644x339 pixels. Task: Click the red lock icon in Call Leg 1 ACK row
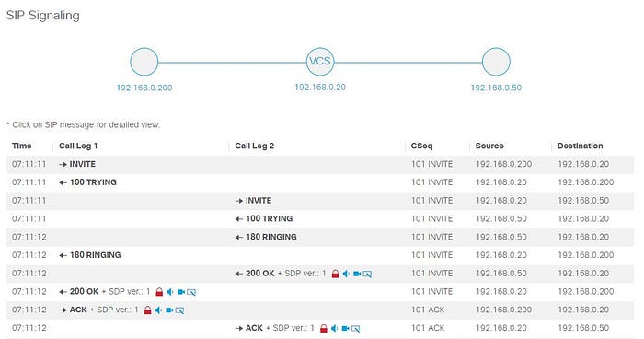pyautogui.click(x=148, y=310)
